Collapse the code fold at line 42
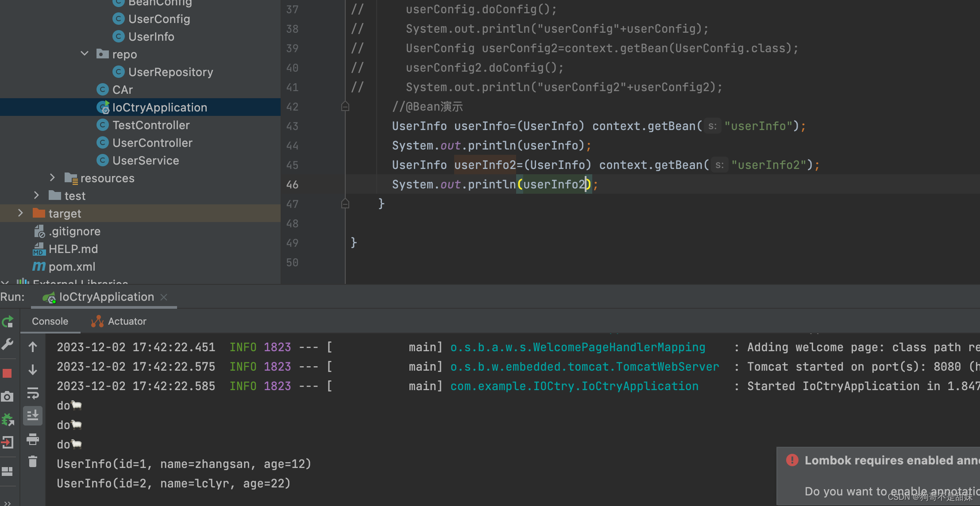The width and height of the screenshot is (980, 506). tap(345, 106)
